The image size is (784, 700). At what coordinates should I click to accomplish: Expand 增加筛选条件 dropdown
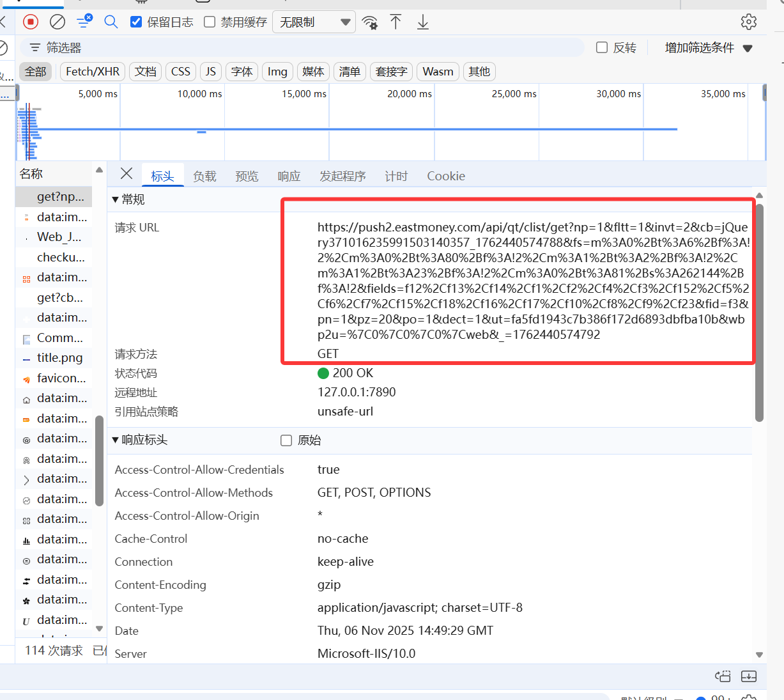pos(708,47)
